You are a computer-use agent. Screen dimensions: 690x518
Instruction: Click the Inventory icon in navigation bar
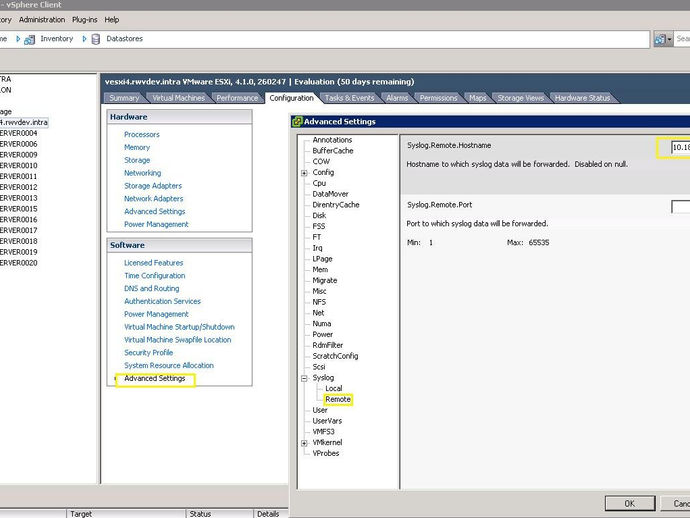click(x=29, y=40)
